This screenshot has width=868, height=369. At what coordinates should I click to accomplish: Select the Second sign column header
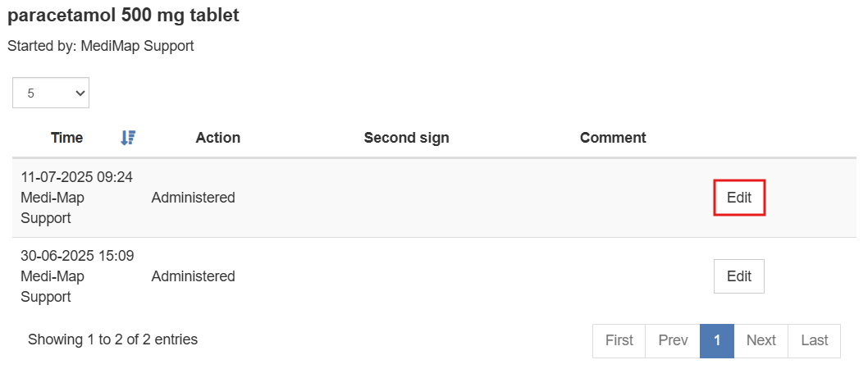pyautogui.click(x=406, y=138)
